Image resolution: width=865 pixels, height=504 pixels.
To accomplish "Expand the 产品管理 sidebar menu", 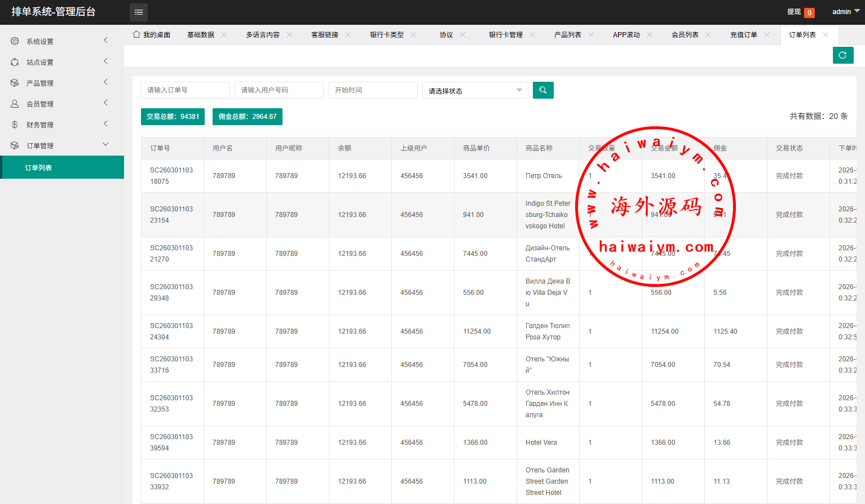I will [x=62, y=83].
